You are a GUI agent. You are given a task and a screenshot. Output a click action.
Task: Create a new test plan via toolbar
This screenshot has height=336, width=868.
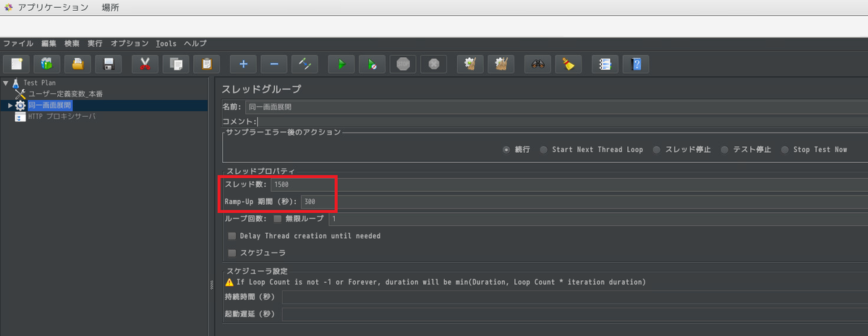(x=17, y=64)
